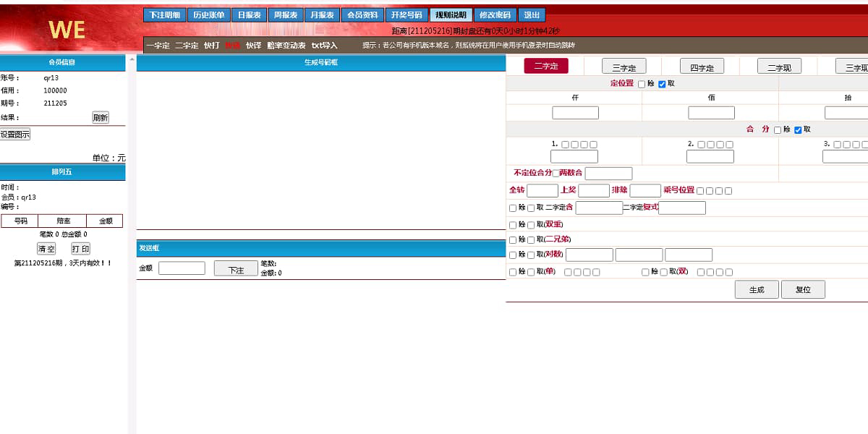
Task: Click the 两数合 input field
Action: tap(608, 174)
